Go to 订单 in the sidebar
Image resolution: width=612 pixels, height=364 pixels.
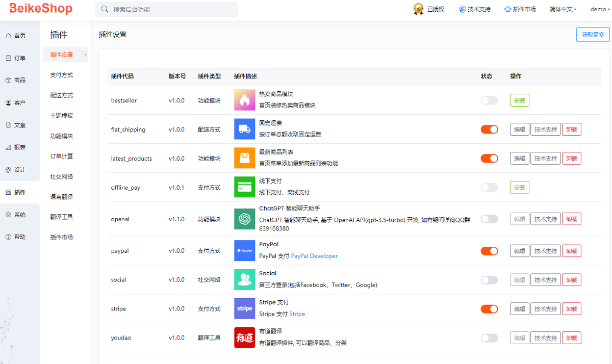(19, 58)
